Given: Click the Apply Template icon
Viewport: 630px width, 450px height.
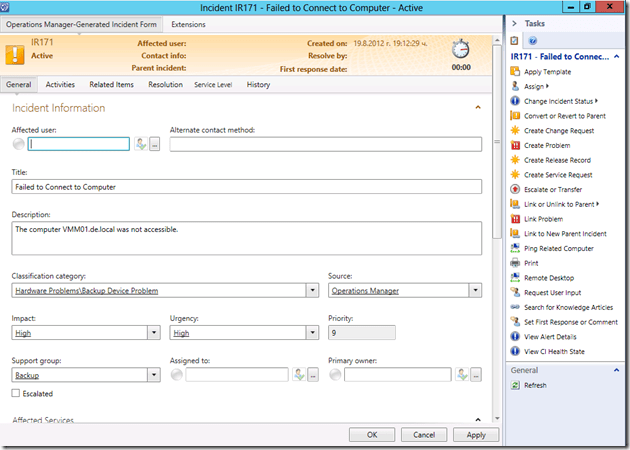Looking at the screenshot, I should click(x=515, y=72).
